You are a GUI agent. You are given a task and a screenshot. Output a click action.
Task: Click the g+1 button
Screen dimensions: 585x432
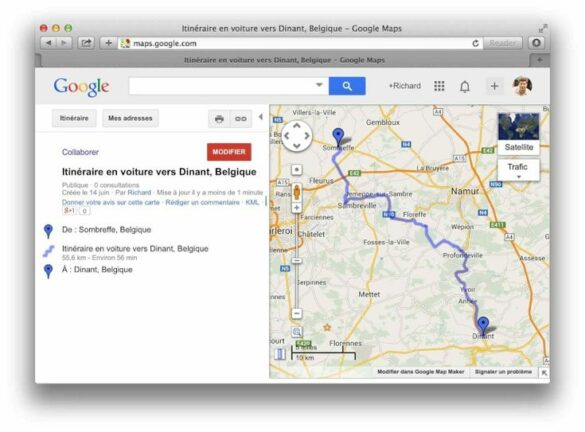[x=69, y=211]
